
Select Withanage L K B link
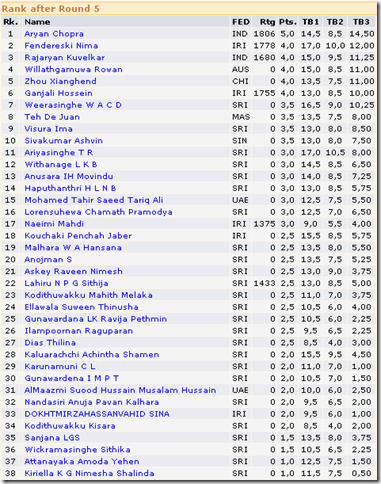pos(61,165)
